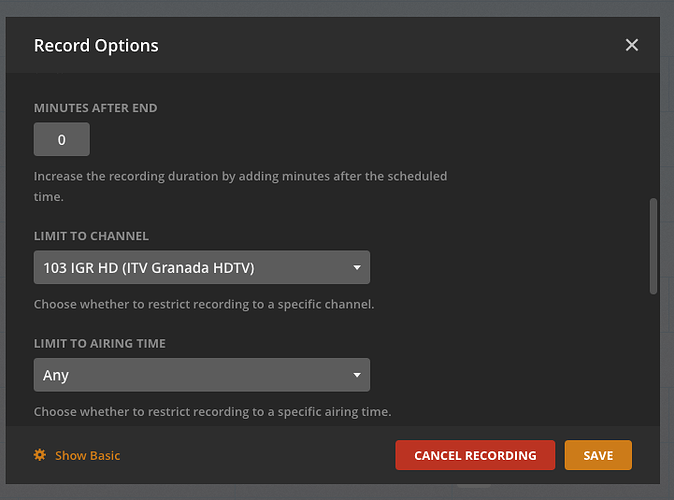Open the Limit to Channel dropdown arrow
Viewport: 674px width, 500px height.
point(357,268)
